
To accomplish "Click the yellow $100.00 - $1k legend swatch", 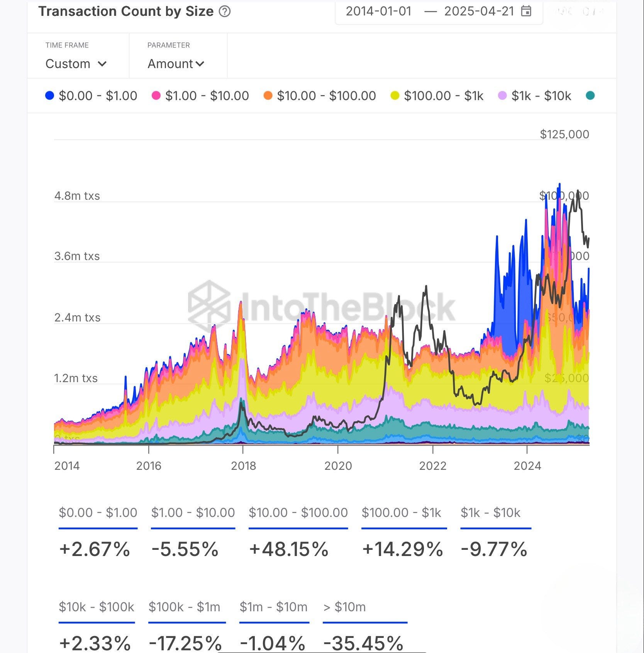I will [x=395, y=95].
